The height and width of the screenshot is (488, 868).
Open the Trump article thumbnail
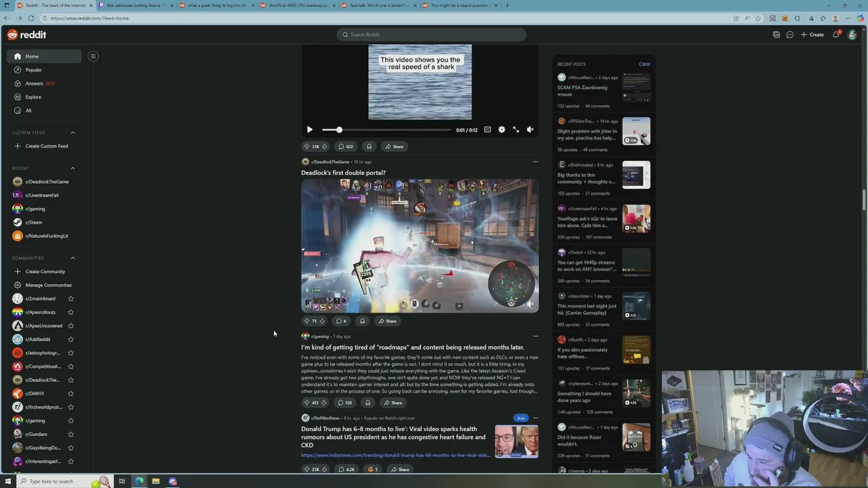[x=517, y=441]
